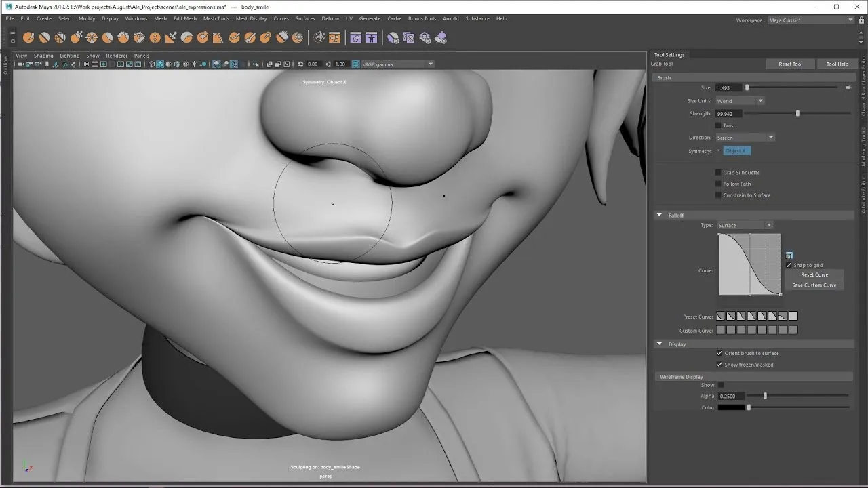
Task: Open the Deform menu
Action: click(x=330, y=18)
